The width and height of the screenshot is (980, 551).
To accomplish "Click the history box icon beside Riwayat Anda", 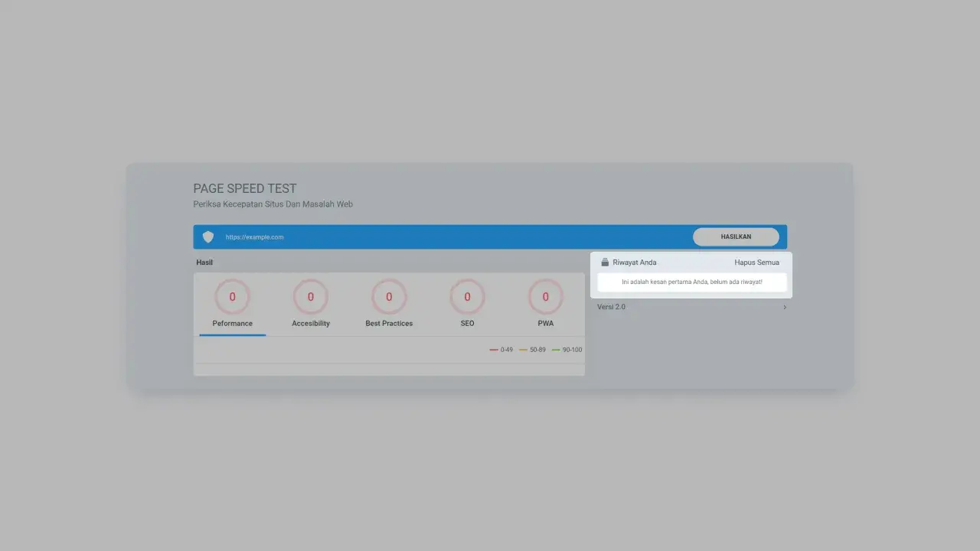I will [605, 262].
